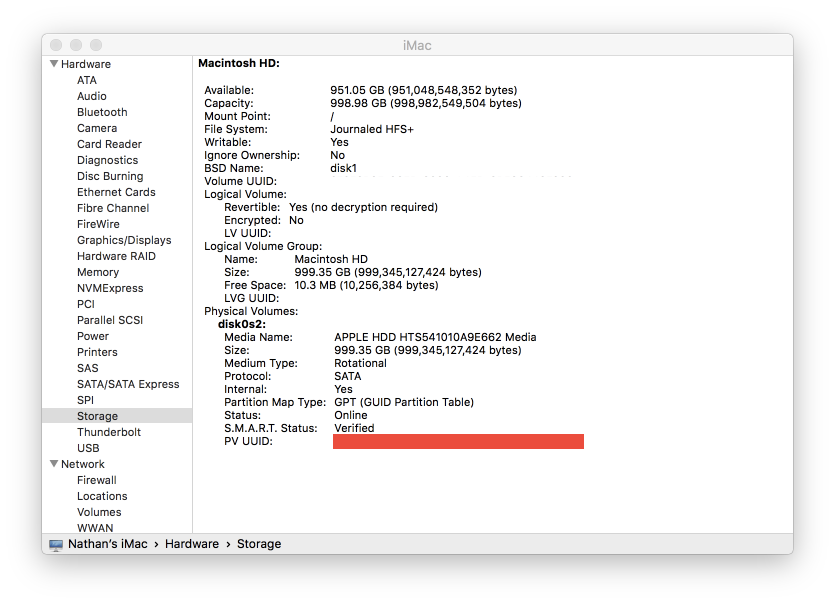
Task: Select Printers in the sidebar
Action: pos(97,352)
